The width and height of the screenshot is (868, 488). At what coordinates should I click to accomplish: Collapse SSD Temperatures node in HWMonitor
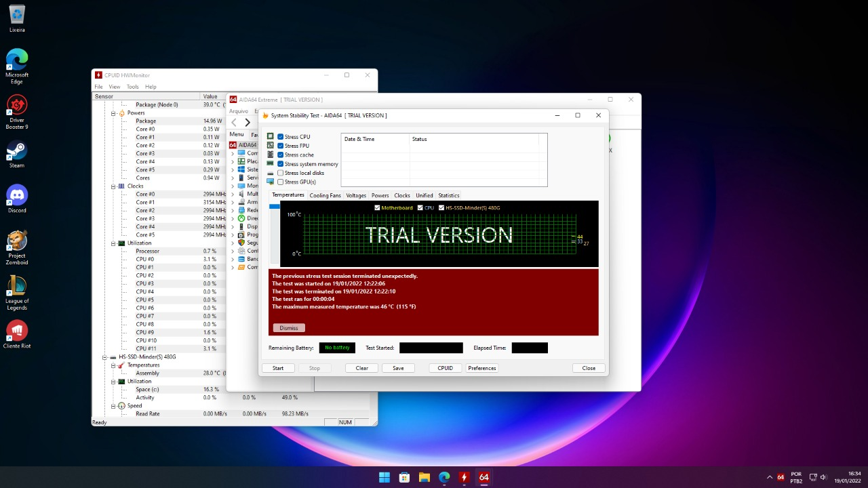point(114,365)
